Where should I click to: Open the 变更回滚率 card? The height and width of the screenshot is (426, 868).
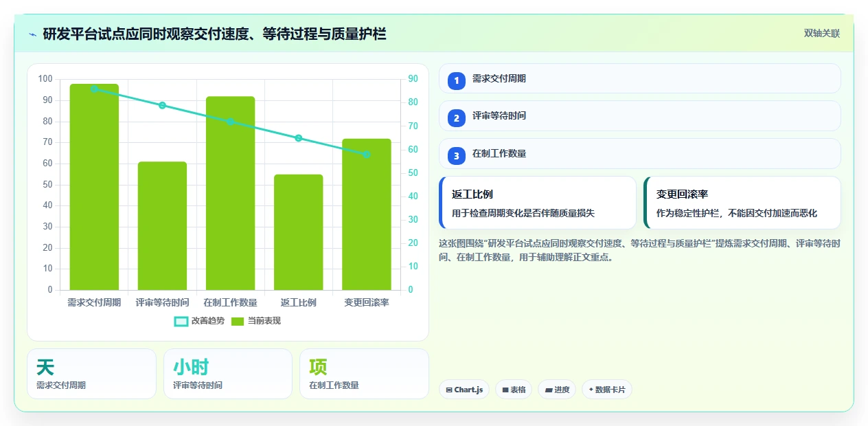(x=742, y=203)
